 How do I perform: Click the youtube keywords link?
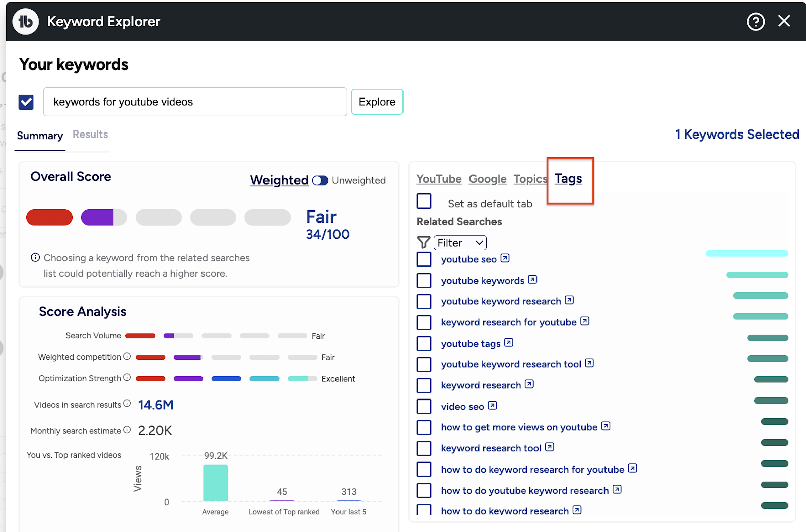coord(483,281)
